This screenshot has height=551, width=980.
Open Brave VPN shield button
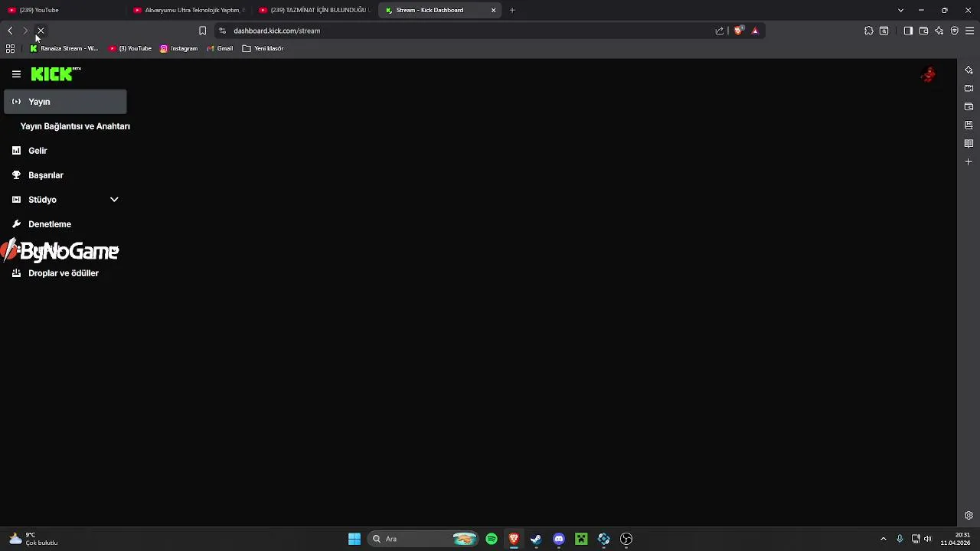(955, 31)
